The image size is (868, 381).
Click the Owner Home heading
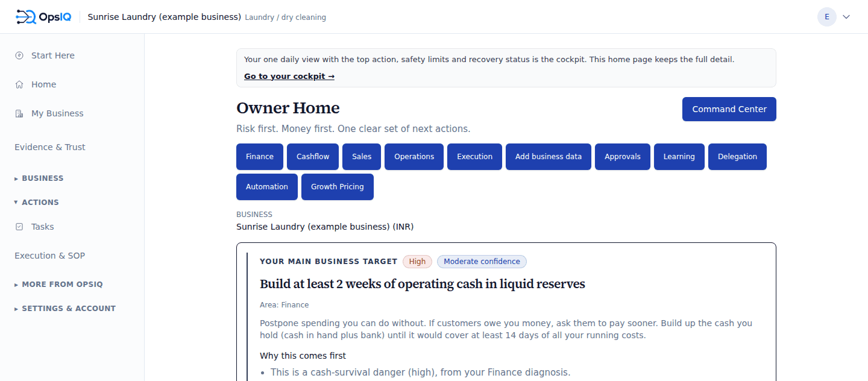288,109
